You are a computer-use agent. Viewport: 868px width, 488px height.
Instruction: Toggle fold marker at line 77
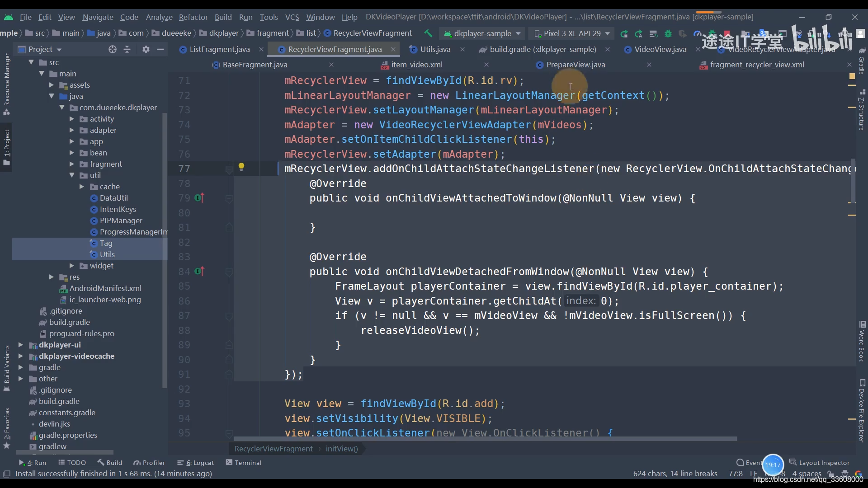[x=229, y=169]
